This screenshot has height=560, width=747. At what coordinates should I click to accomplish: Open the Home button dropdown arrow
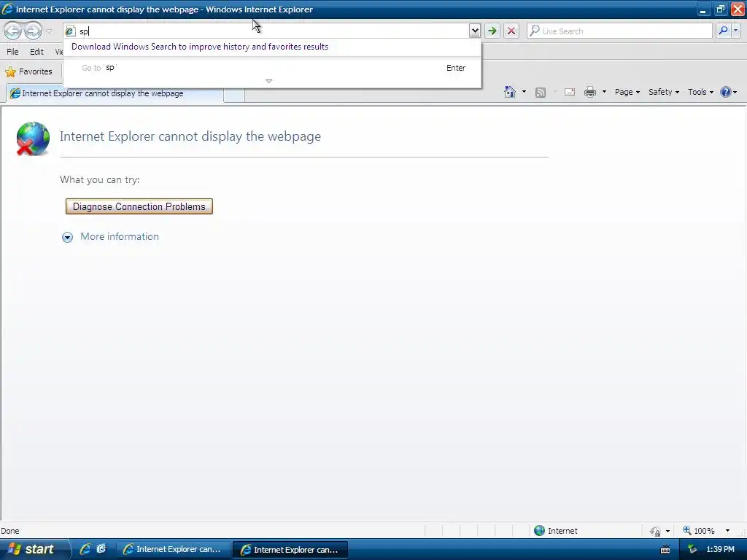[x=524, y=92]
